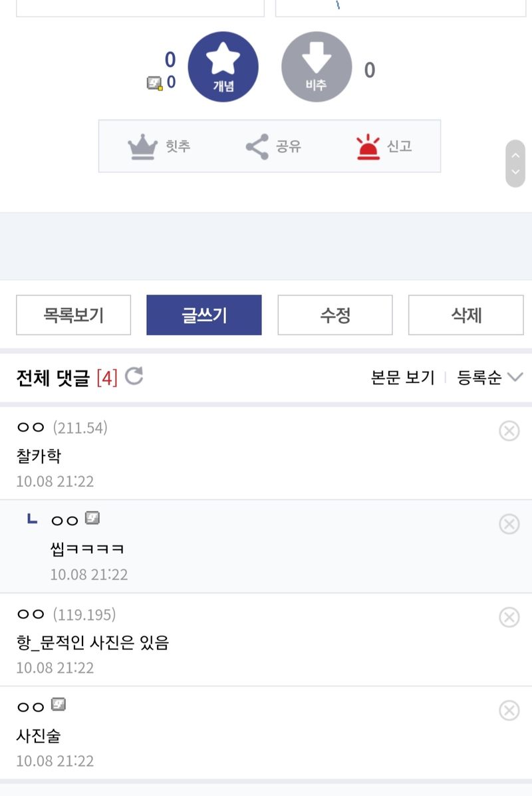Delete the 사진술 comment

pos(509,710)
